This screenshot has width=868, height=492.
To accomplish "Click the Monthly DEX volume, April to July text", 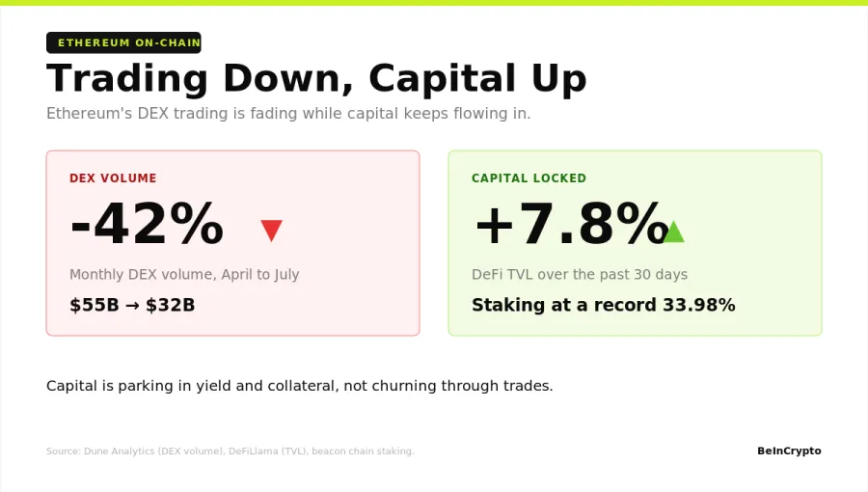I will coord(184,275).
